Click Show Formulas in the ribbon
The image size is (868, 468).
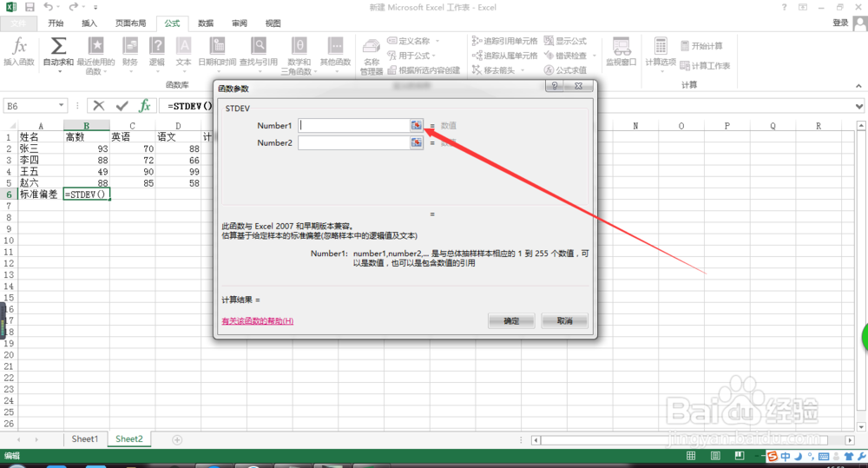pos(565,41)
